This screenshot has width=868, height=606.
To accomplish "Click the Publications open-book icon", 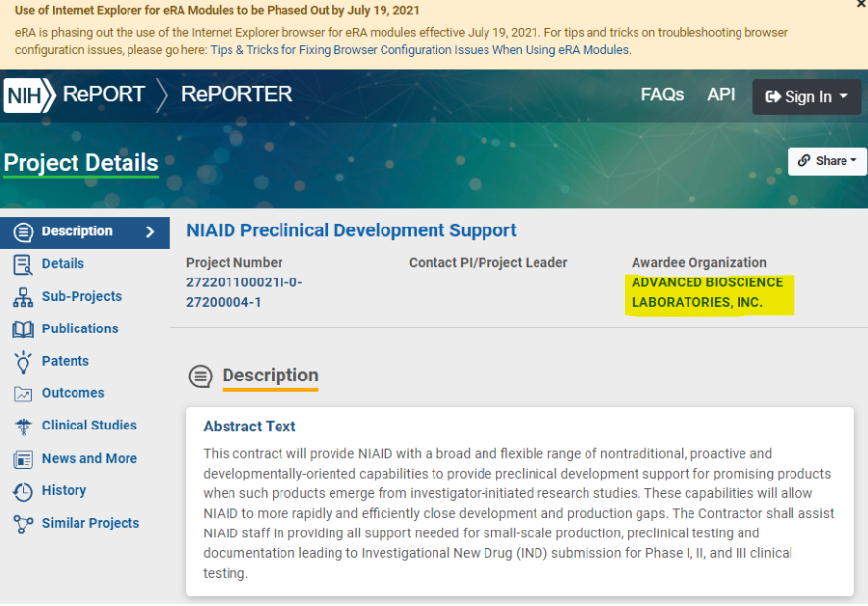I will pyautogui.click(x=23, y=329).
